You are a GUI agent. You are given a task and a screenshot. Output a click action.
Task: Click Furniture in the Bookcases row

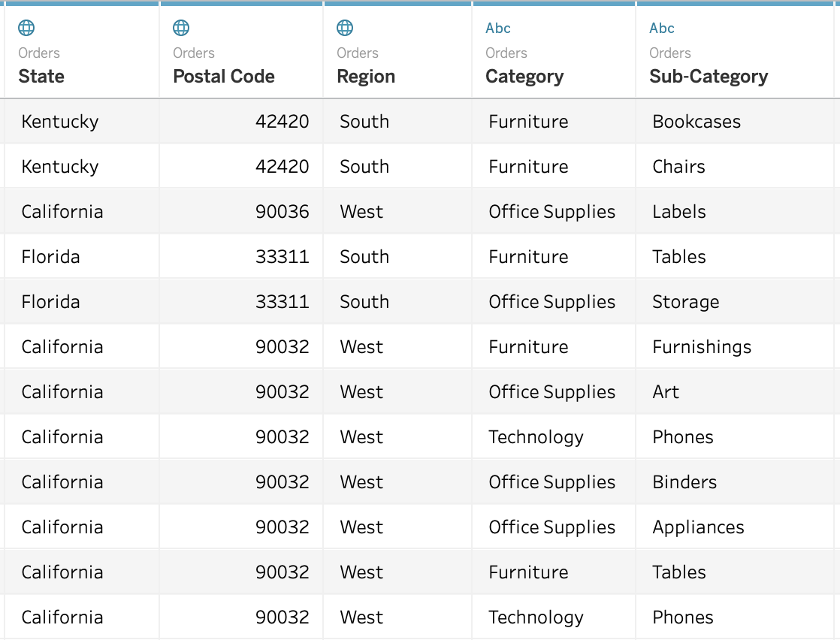528,122
